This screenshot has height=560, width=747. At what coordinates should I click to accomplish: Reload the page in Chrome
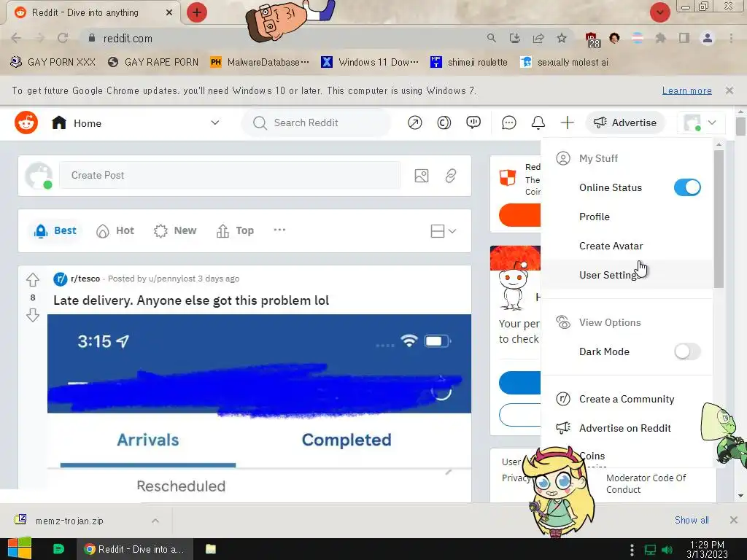click(63, 38)
